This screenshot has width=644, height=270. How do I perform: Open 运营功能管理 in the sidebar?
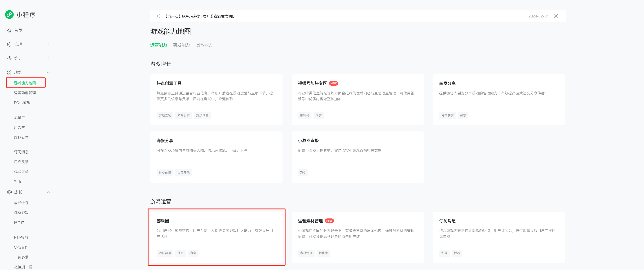click(25, 93)
